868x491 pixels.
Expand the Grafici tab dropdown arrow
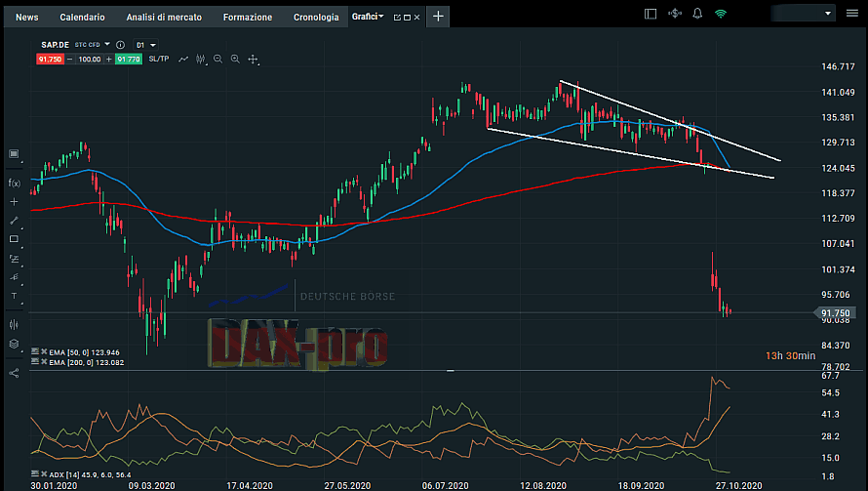pyautogui.click(x=381, y=17)
